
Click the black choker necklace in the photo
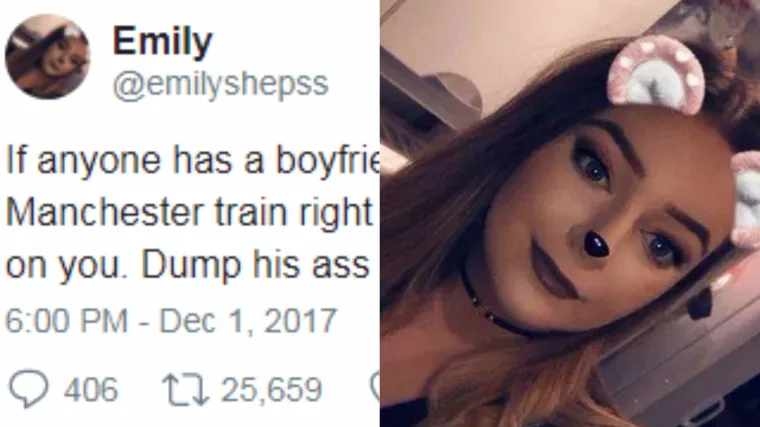[490, 303]
